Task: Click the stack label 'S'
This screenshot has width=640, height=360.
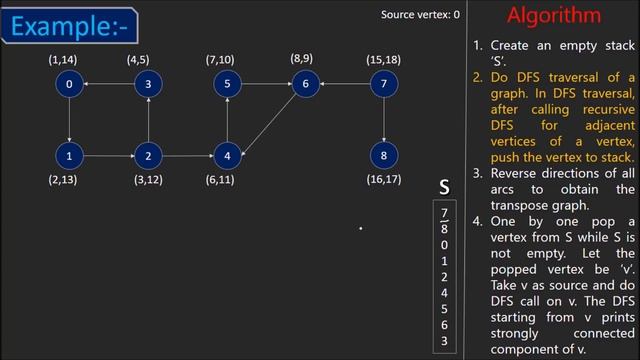Action: 444,187
